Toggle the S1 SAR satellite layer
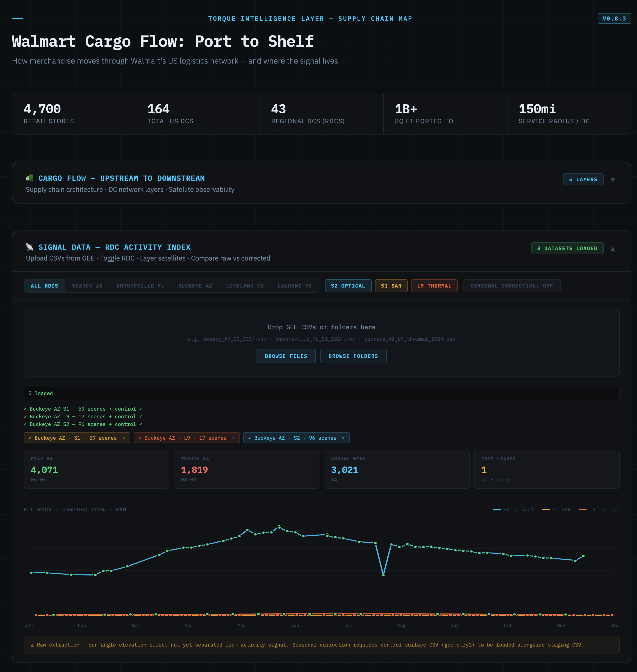This screenshot has height=672, width=637. tap(391, 286)
